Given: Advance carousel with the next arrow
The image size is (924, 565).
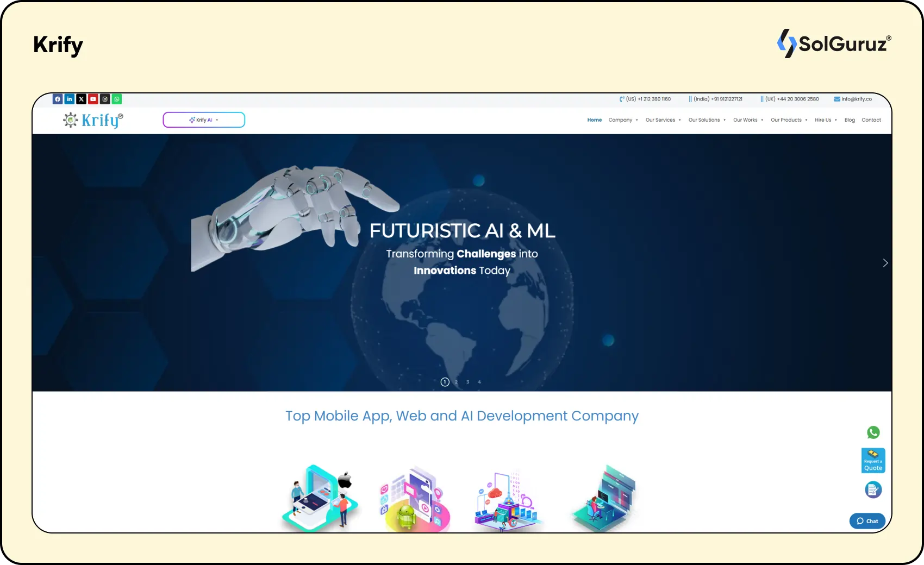Looking at the screenshot, I should point(885,263).
